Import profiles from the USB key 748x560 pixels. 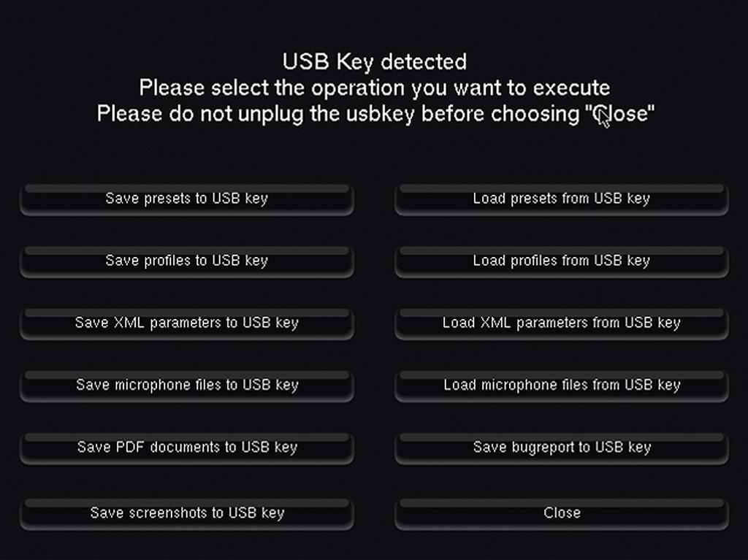tap(561, 261)
